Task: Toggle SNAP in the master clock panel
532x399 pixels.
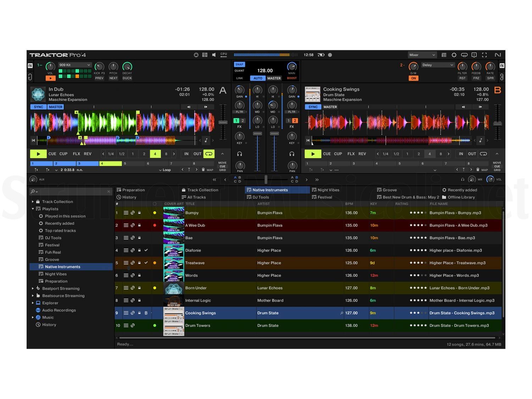Action: [239, 64]
